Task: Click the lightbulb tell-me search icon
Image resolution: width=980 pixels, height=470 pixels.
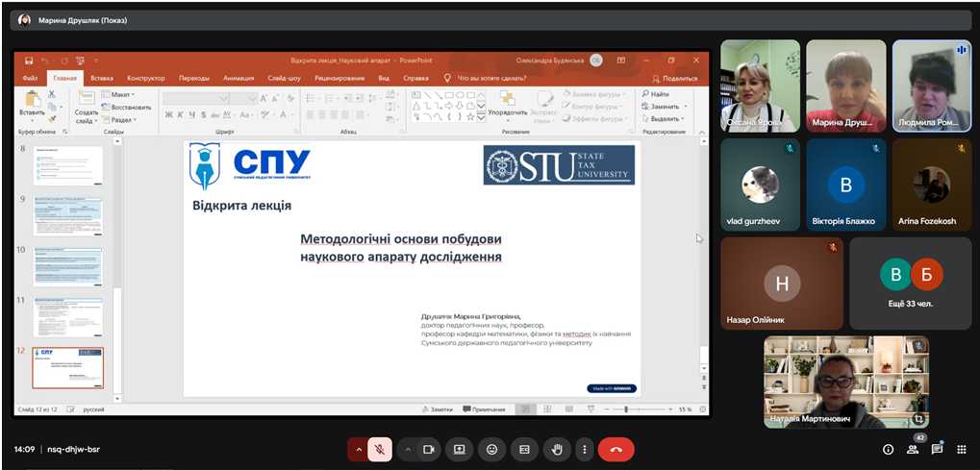Action: click(x=447, y=78)
